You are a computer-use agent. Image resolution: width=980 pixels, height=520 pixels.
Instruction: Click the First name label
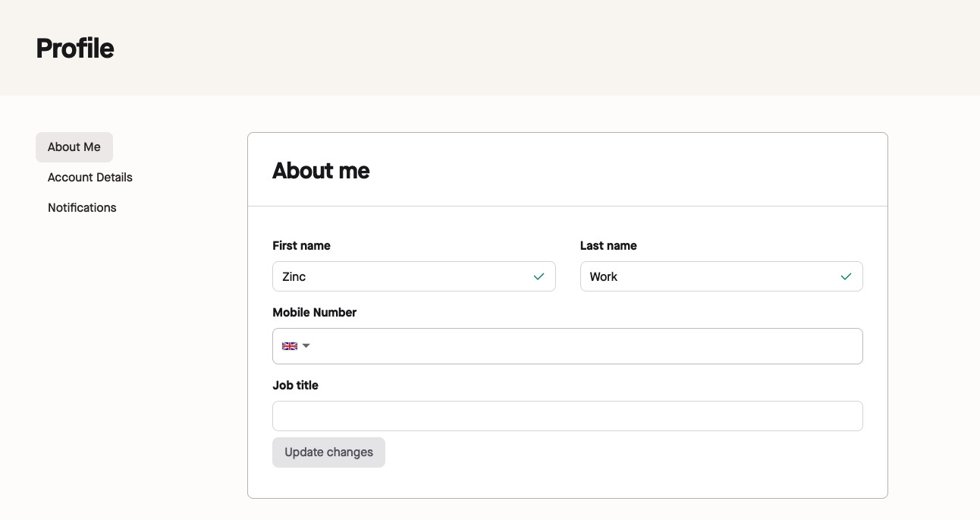tap(301, 246)
